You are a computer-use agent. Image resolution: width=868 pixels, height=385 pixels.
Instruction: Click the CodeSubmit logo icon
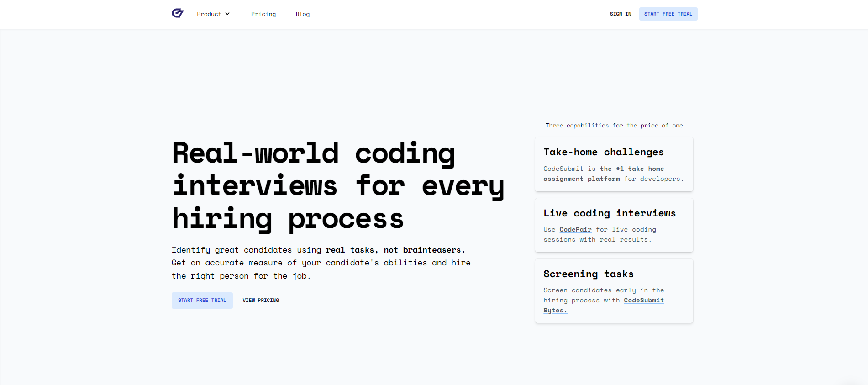(x=178, y=13)
